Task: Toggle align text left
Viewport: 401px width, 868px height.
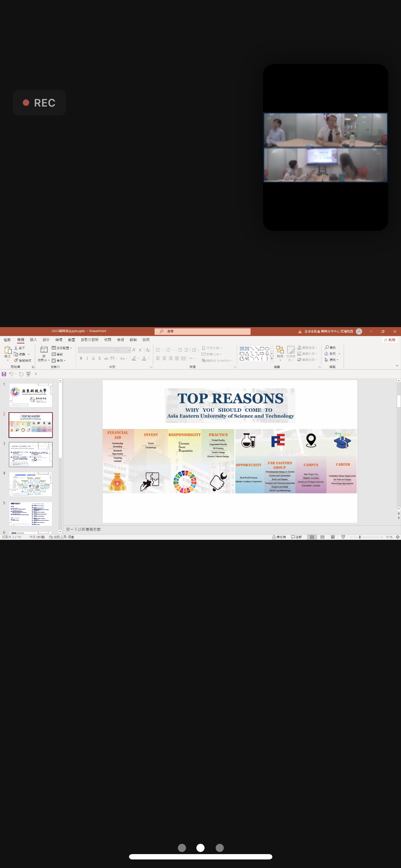Action: point(158,358)
